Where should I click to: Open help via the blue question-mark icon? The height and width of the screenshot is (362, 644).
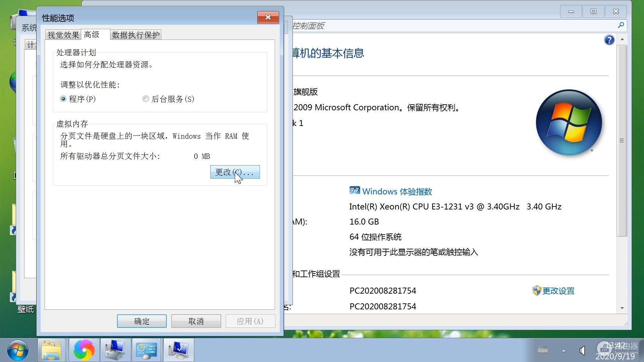[609, 40]
